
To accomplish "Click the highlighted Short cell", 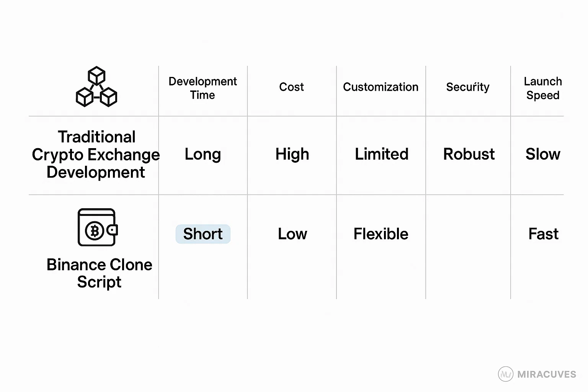I will (203, 234).
